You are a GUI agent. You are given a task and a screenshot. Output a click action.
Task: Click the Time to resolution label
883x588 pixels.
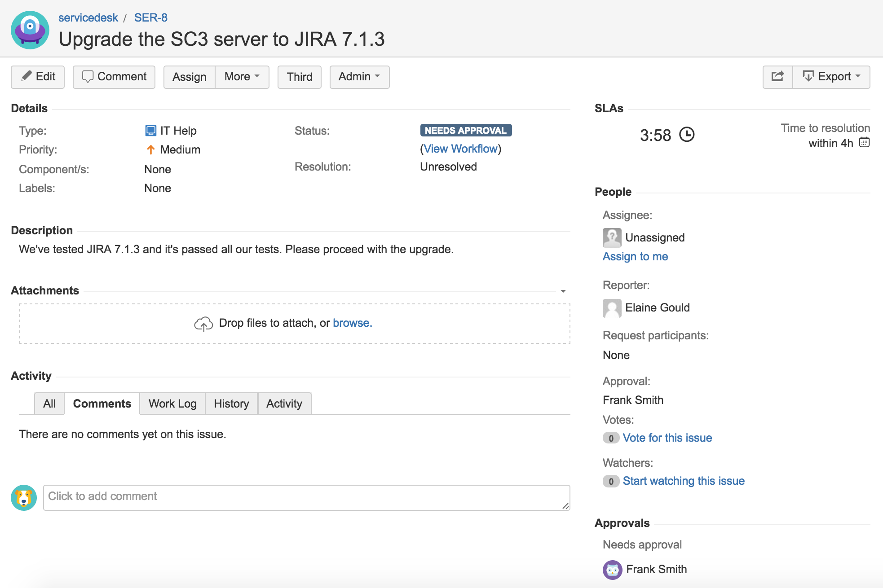825,128
